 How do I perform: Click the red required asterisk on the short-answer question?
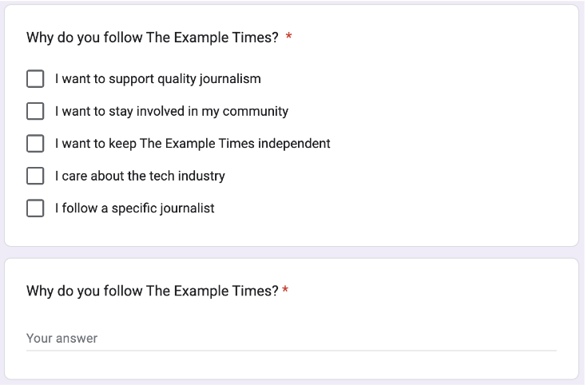(285, 290)
